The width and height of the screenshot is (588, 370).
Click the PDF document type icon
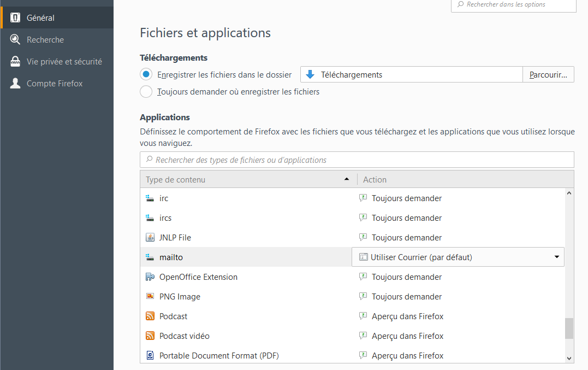(x=150, y=356)
